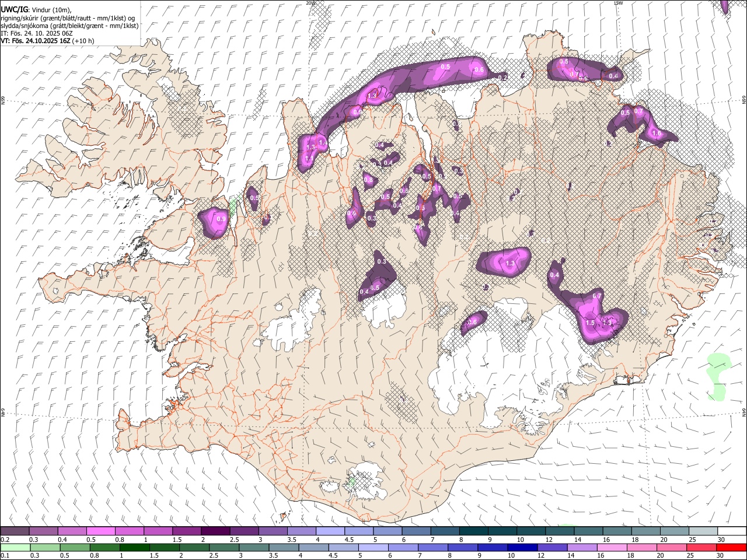Click the 15W longitude label at top edge

coord(618,3)
